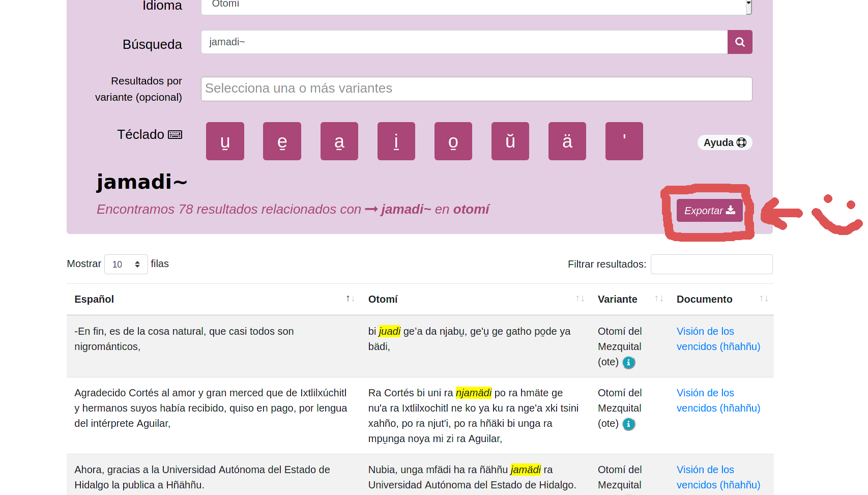
Task: Export results with the Exportar button
Action: point(709,211)
